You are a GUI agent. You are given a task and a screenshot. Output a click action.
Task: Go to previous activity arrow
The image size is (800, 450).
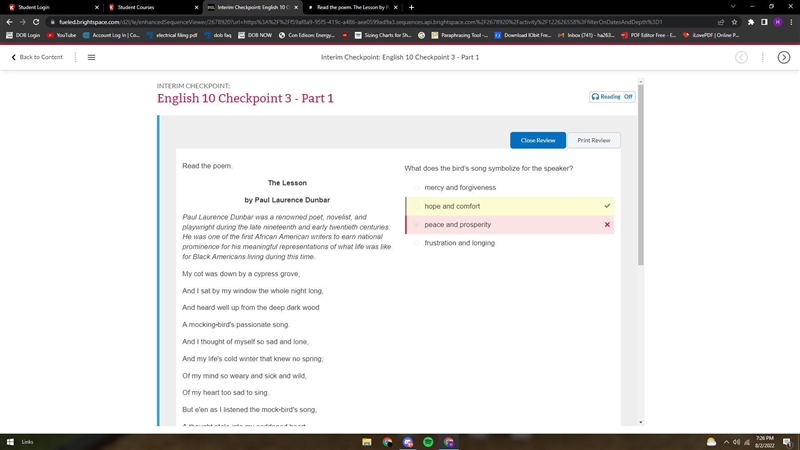click(741, 57)
